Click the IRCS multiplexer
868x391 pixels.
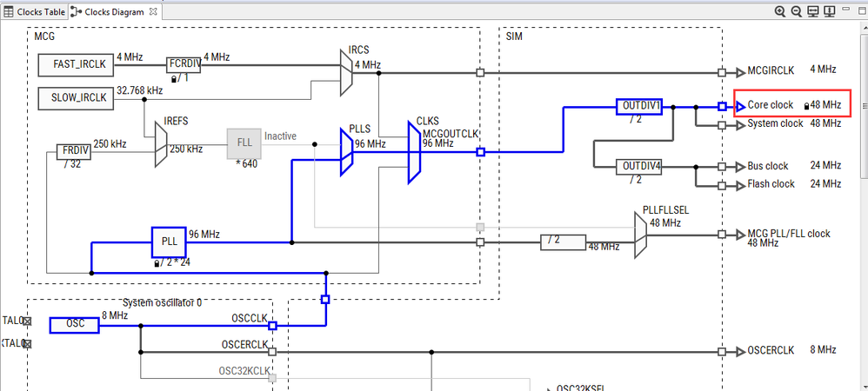(x=346, y=72)
